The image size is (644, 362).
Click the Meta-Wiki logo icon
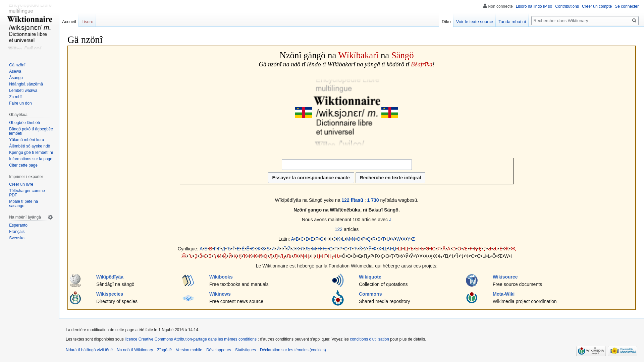pyautogui.click(x=472, y=298)
